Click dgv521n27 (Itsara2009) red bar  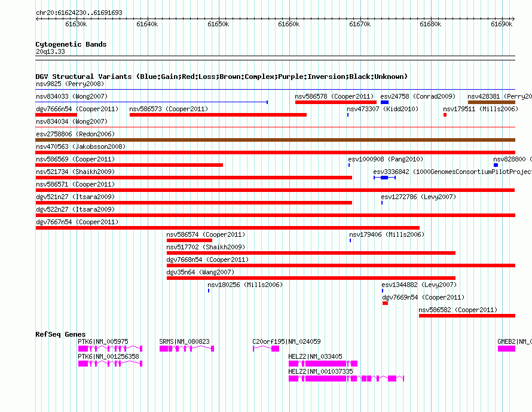(194, 203)
